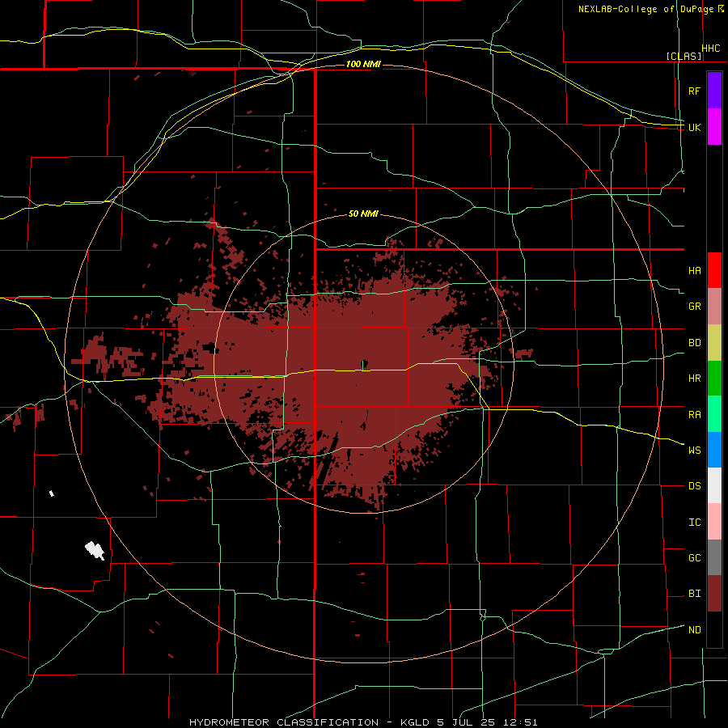
Task: Click the ND legend label
Action: coord(694,630)
